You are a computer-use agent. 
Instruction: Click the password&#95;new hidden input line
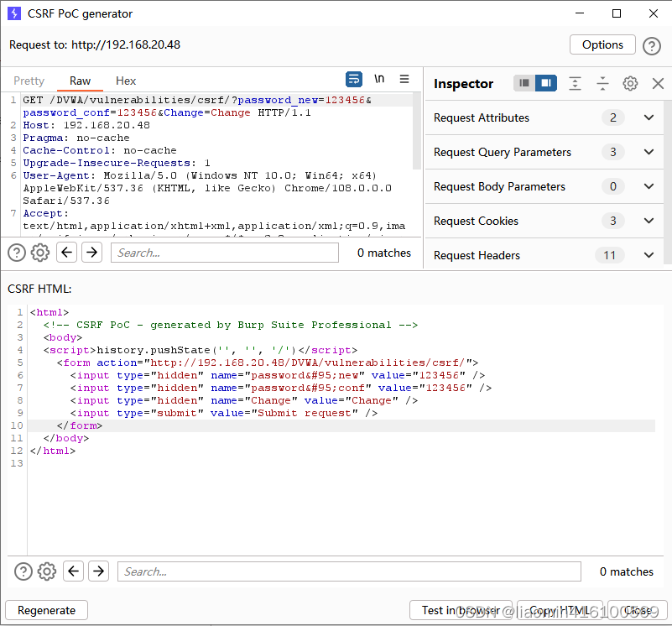tap(278, 375)
